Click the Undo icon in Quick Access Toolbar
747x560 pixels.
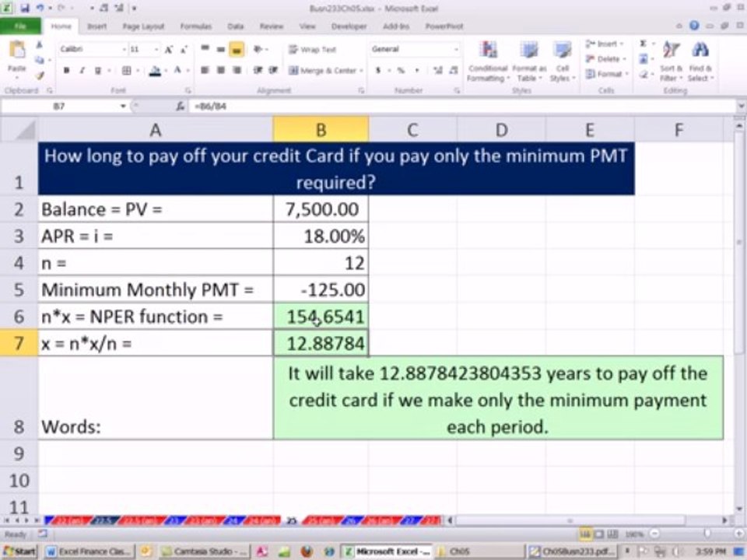(41, 8)
